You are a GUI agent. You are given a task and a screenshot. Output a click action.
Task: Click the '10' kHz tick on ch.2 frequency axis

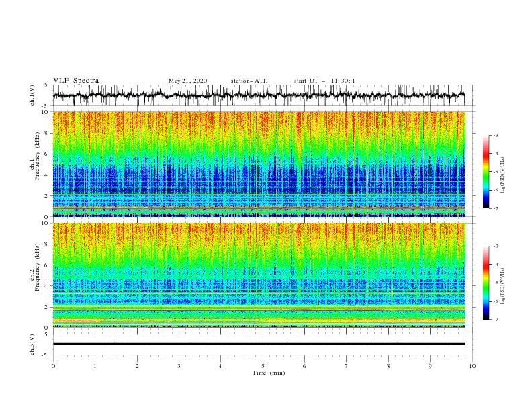(x=44, y=223)
